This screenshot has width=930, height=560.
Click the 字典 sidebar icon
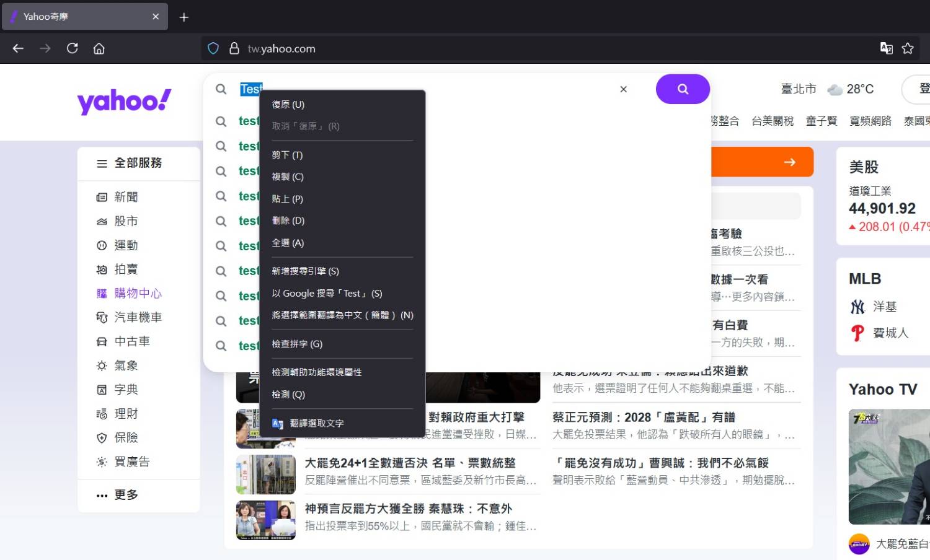click(102, 390)
